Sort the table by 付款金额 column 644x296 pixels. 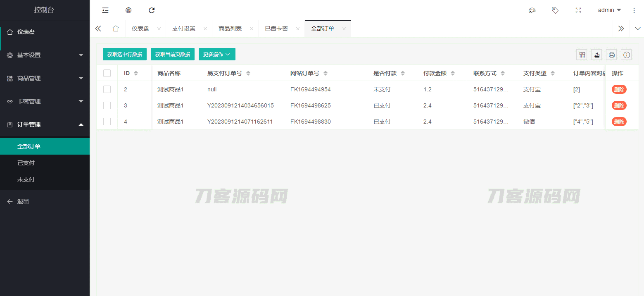click(453, 73)
